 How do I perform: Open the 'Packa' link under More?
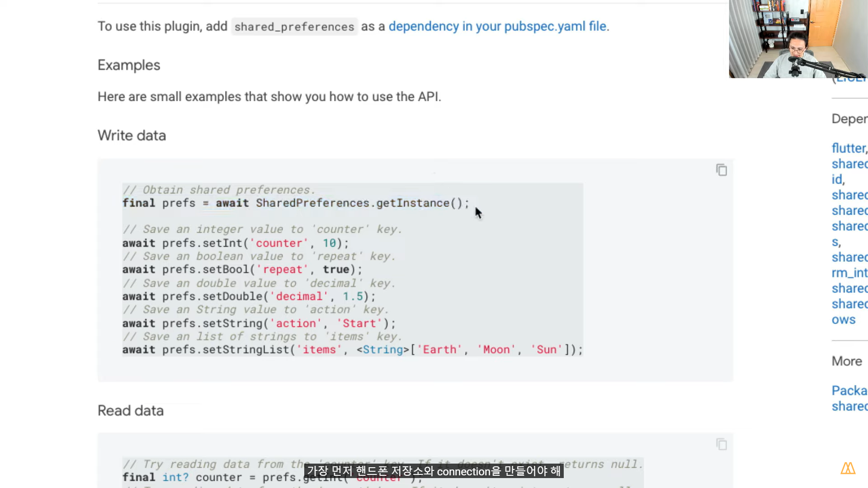click(x=849, y=391)
